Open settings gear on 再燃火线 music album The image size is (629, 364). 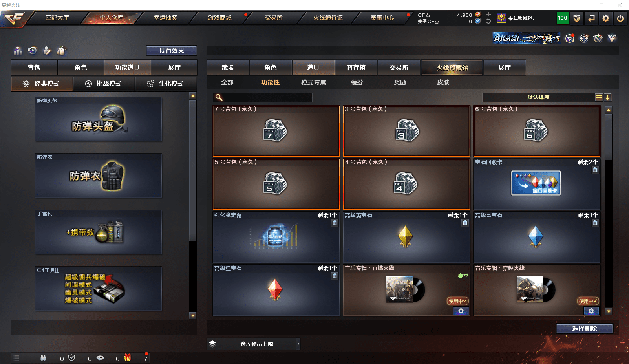click(x=461, y=311)
